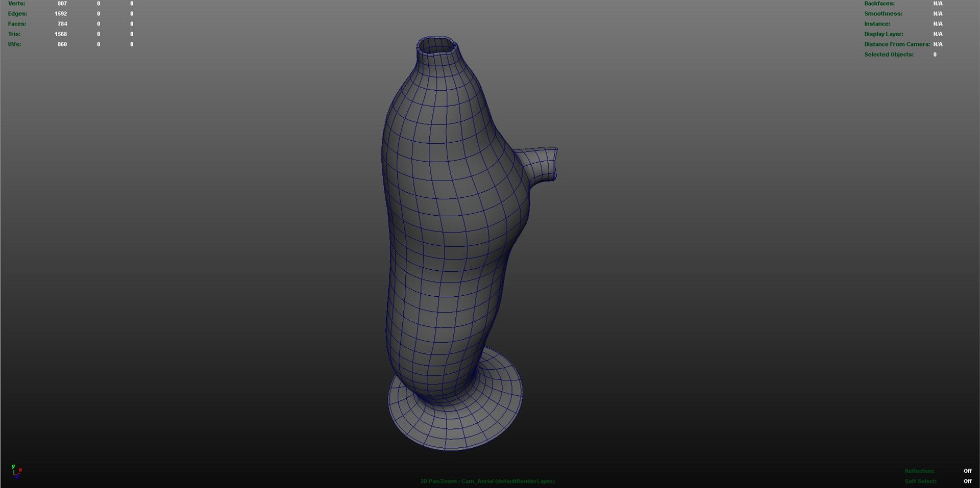Click the '2D Pan/Zoom : Cam_Aerial' camera label

pyautogui.click(x=487, y=481)
